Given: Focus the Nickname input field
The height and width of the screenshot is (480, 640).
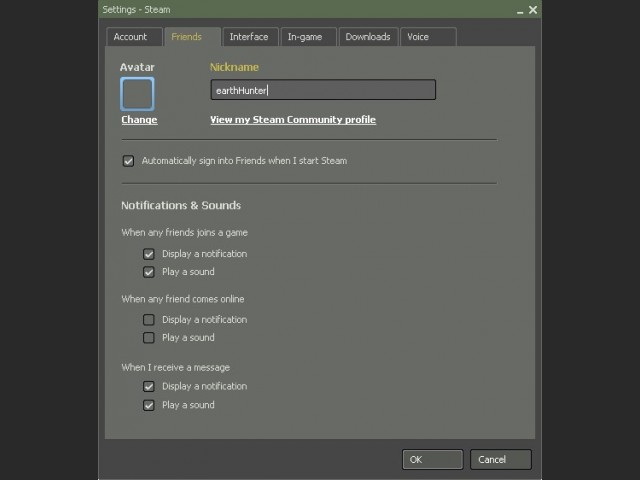Looking at the screenshot, I should coord(323,90).
